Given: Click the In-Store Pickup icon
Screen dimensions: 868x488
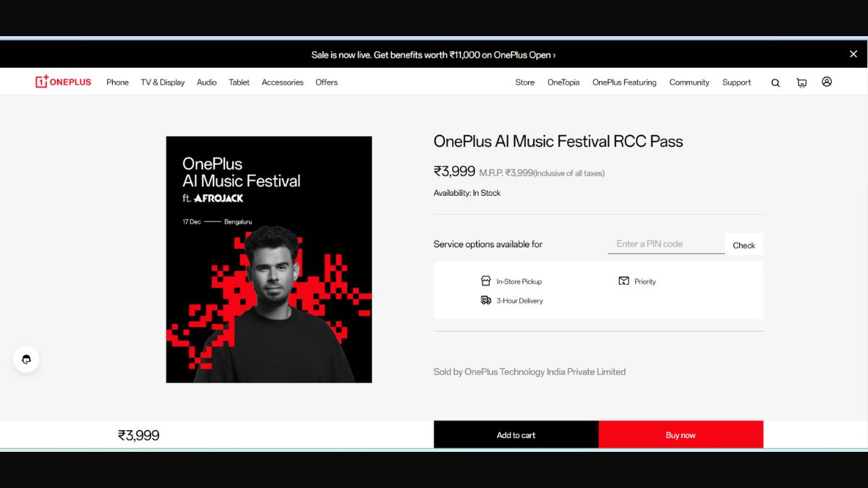Looking at the screenshot, I should point(486,281).
